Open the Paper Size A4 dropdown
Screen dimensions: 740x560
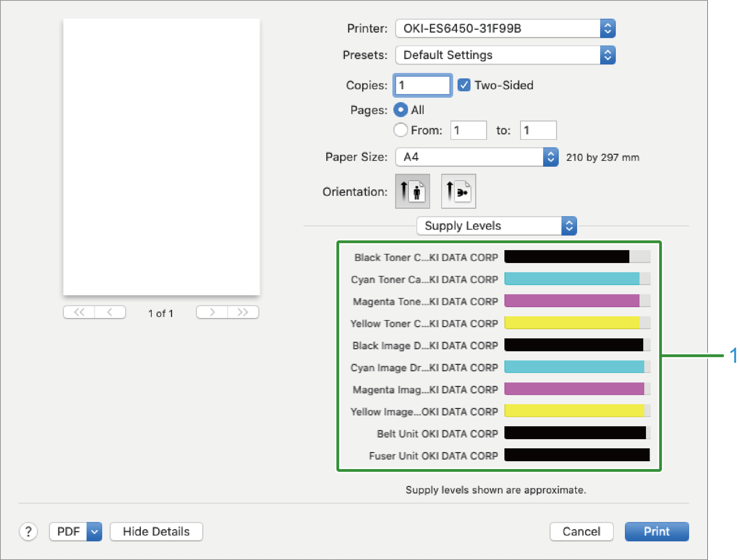click(477, 157)
